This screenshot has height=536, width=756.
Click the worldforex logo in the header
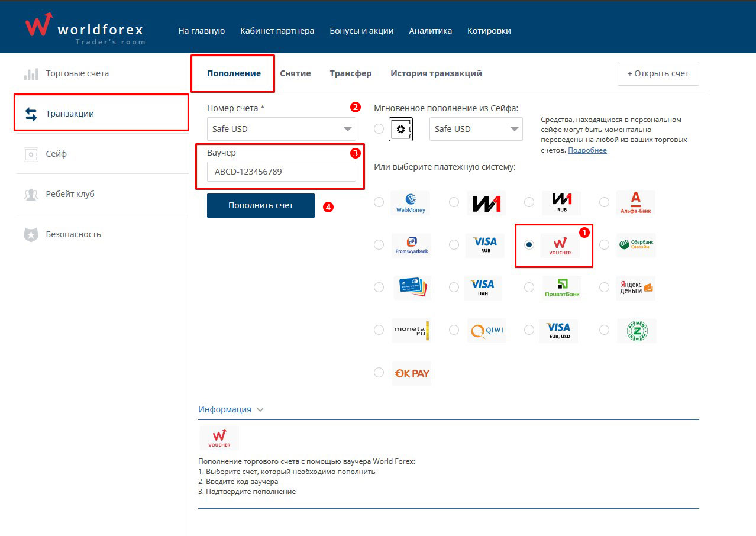pos(85,29)
